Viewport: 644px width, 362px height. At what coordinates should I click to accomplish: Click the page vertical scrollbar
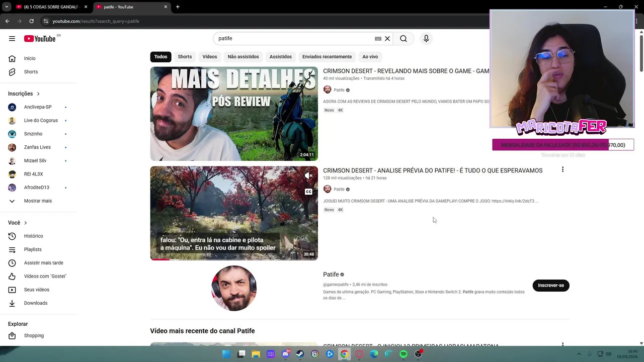[x=641, y=53]
